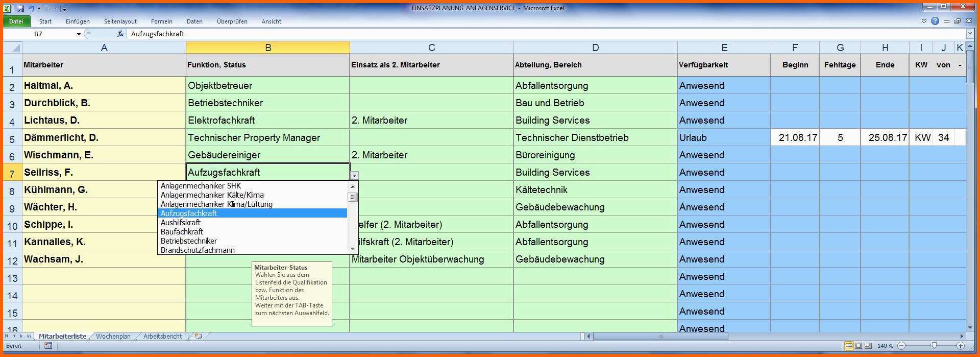Click the zoom out minus button
The image size is (980, 357).
pyautogui.click(x=901, y=346)
